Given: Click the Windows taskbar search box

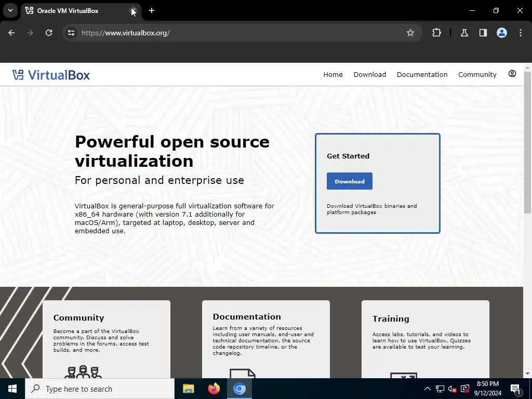Looking at the screenshot, I should [100, 389].
